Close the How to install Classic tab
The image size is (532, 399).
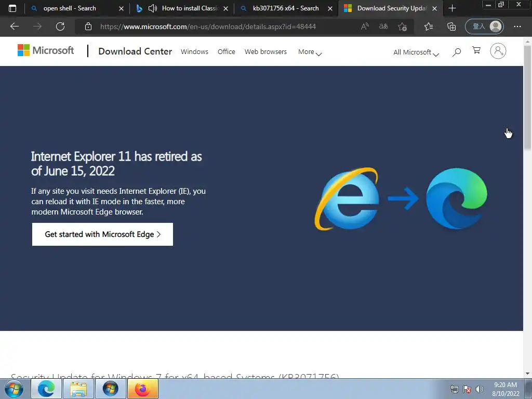click(x=225, y=8)
